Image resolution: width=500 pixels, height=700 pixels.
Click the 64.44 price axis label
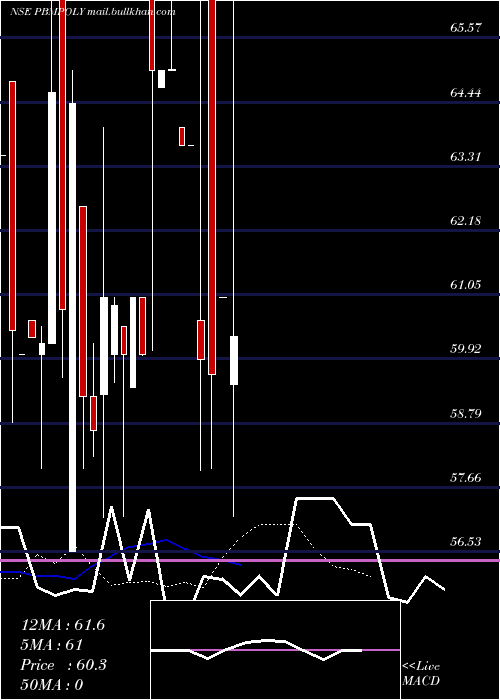[466, 93]
